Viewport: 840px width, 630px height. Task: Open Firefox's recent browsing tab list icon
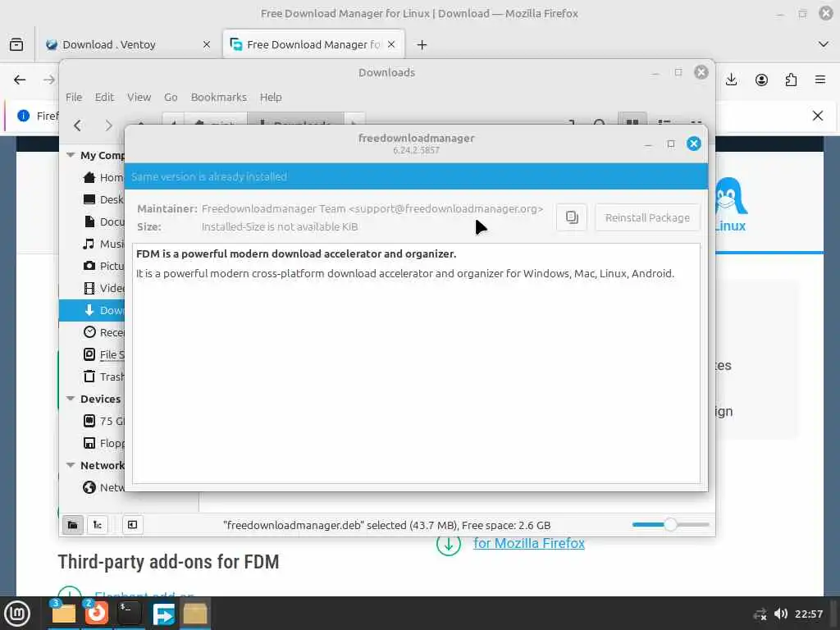tap(16, 44)
